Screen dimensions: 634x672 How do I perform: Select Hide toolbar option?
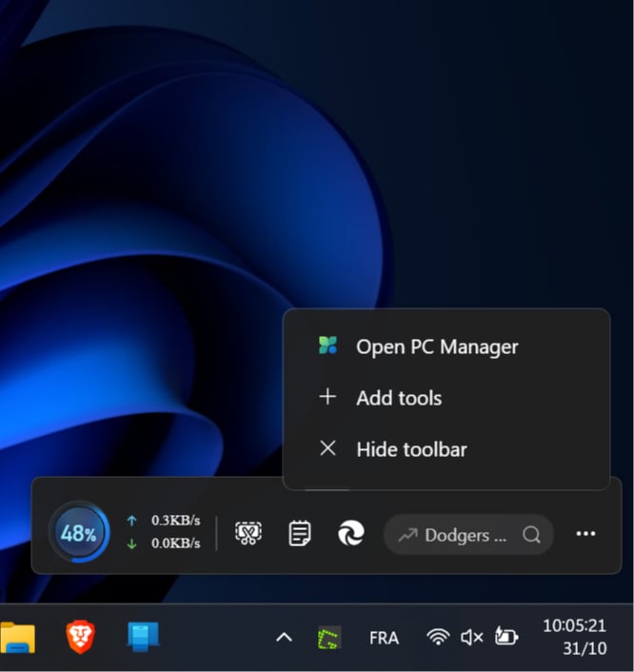click(x=410, y=448)
